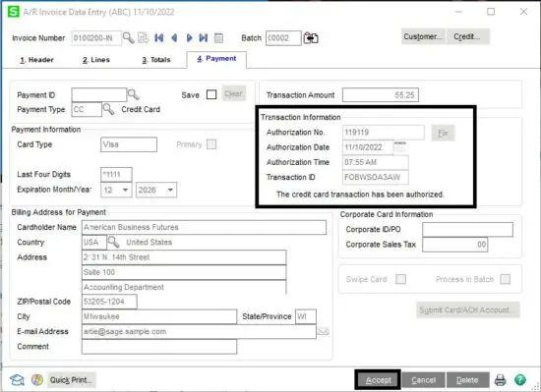Open the Country lookup magnifier

tap(113, 242)
